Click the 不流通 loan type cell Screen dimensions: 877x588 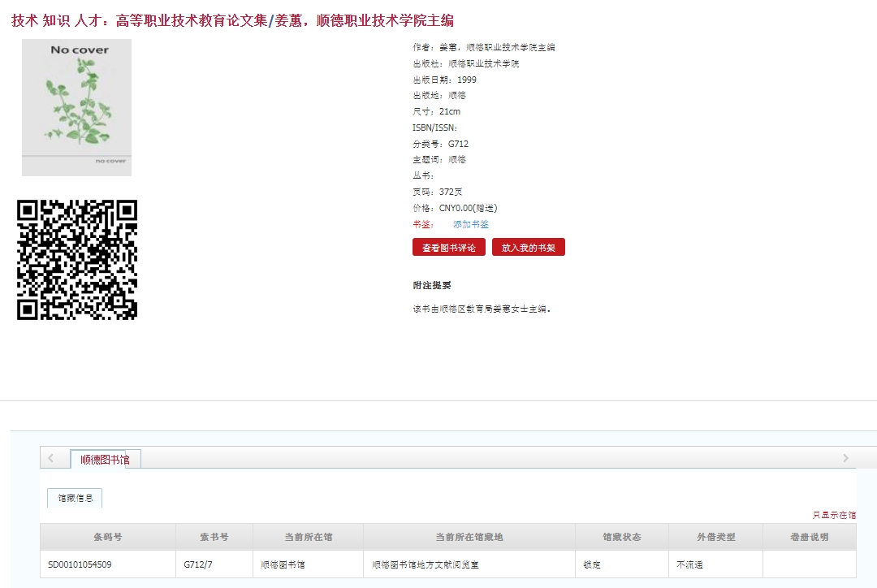coord(716,564)
